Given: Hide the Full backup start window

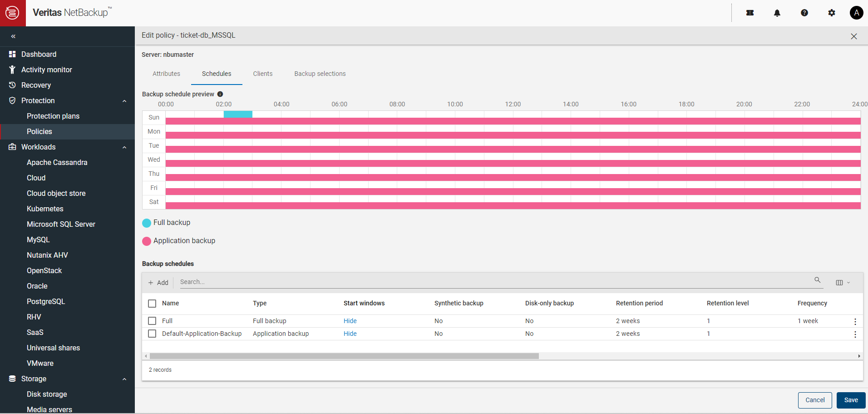Looking at the screenshot, I should pos(350,321).
